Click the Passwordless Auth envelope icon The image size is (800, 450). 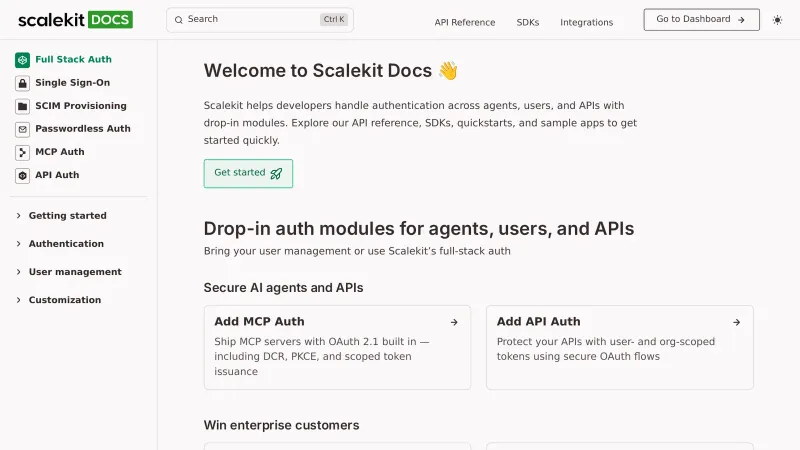22,129
